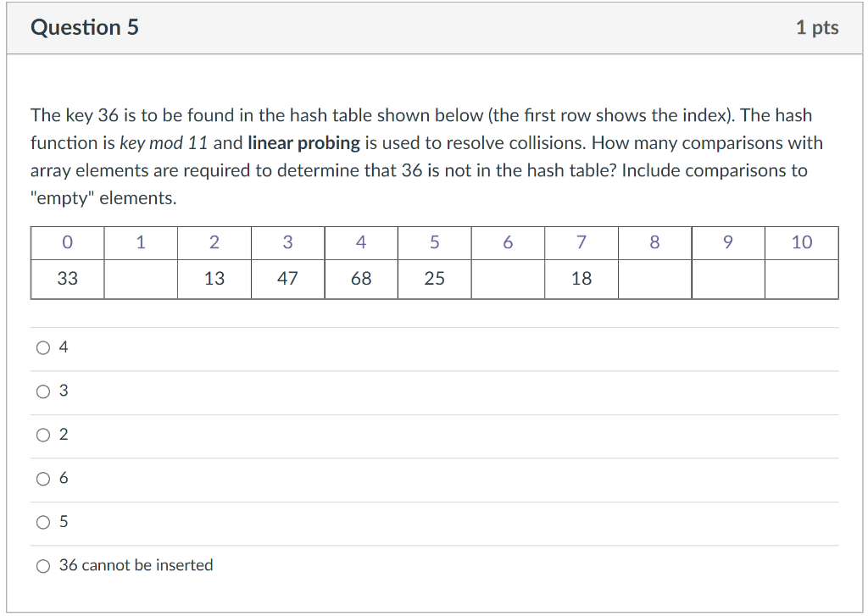This screenshot has width=868, height=616.
Task: Click the empty cell under index 1
Action: pos(140,278)
